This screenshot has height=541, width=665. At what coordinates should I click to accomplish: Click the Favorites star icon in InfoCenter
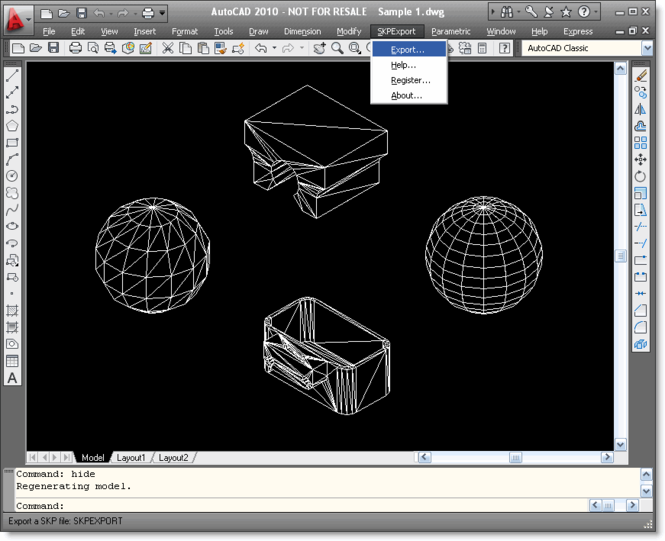(566, 12)
